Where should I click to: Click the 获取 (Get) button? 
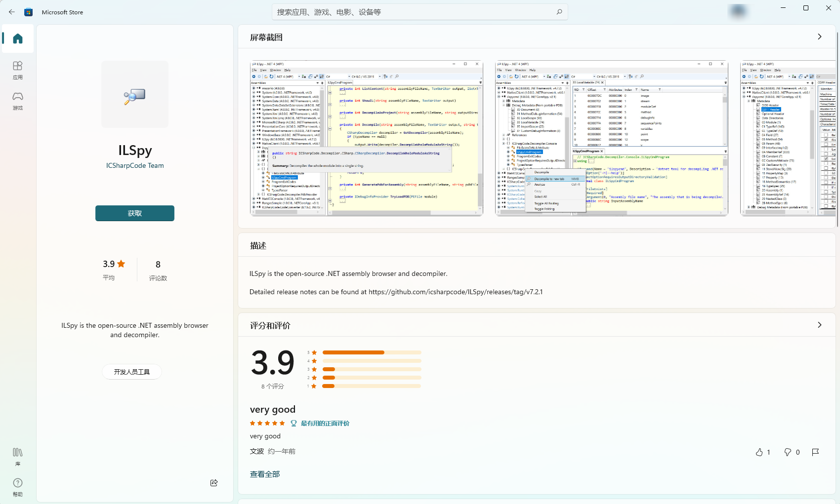(135, 213)
